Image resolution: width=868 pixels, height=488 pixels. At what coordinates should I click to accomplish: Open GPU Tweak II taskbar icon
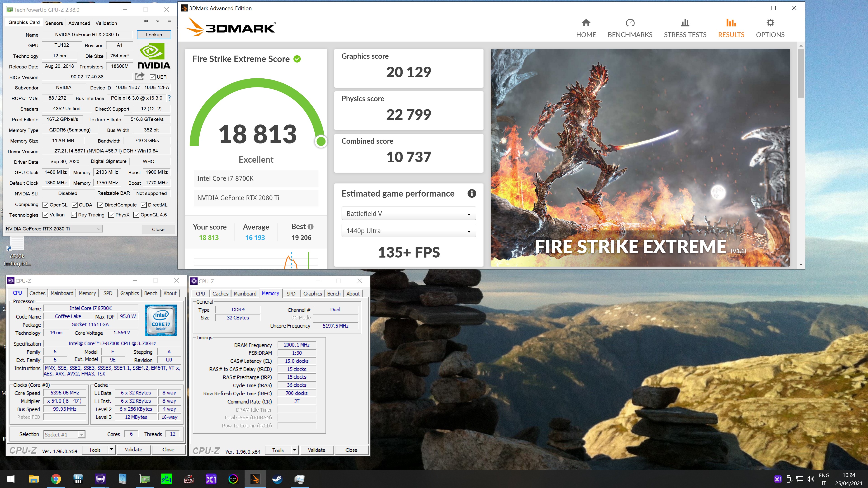(x=189, y=479)
